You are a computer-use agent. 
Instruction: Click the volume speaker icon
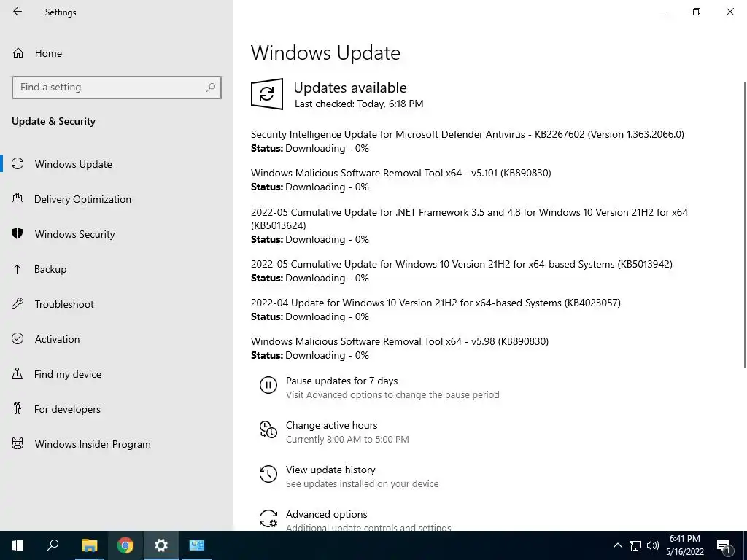[653, 545]
